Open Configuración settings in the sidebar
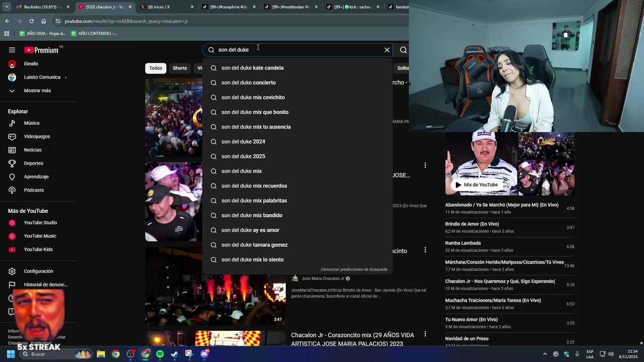This screenshot has width=644, height=362. (x=38, y=271)
